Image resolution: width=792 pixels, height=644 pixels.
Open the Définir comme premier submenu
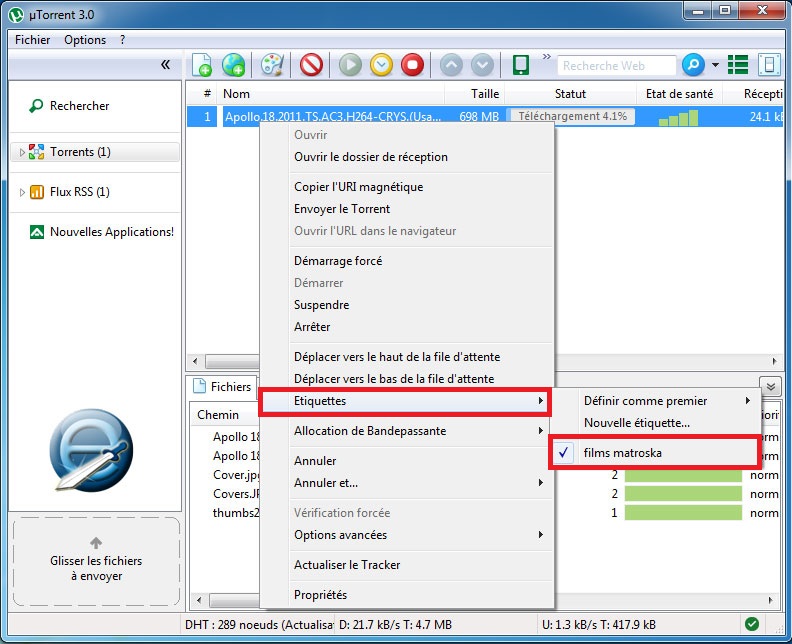(x=656, y=401)
